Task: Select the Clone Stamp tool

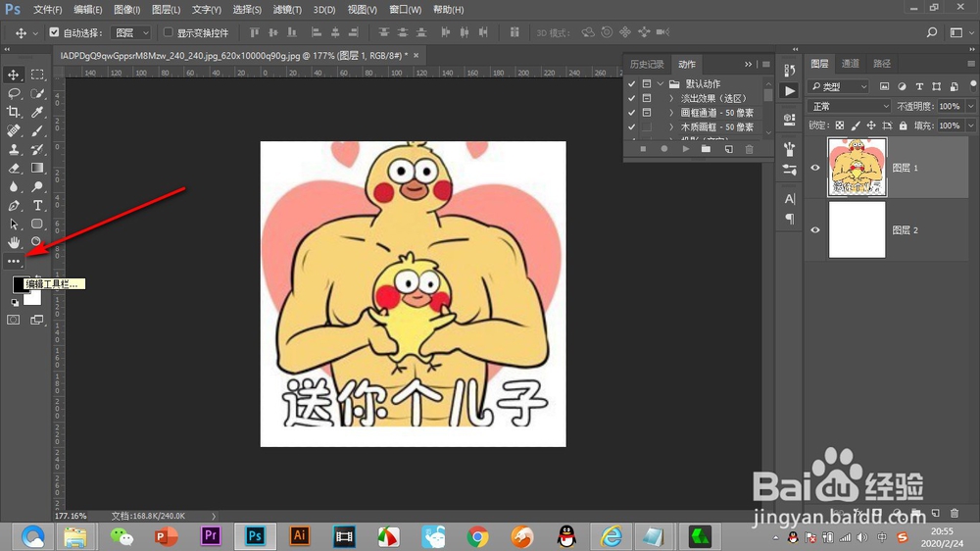Action: click(x=13, y=149)
